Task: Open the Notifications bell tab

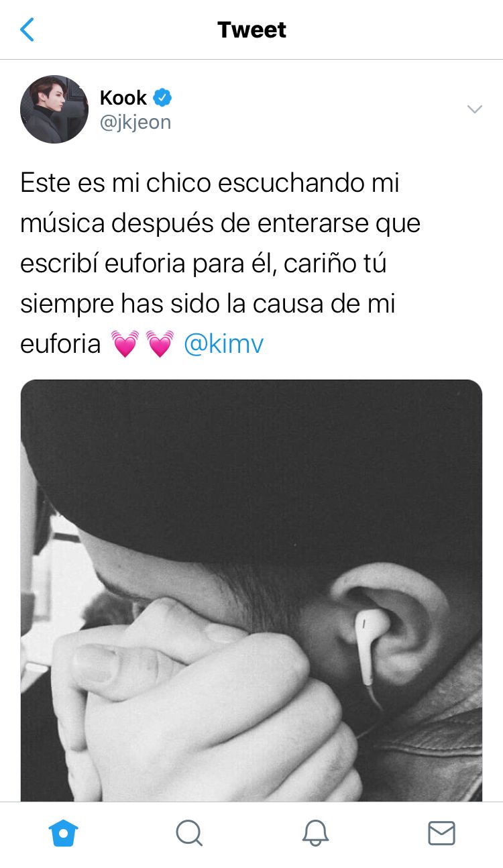Action: point(315,834)
